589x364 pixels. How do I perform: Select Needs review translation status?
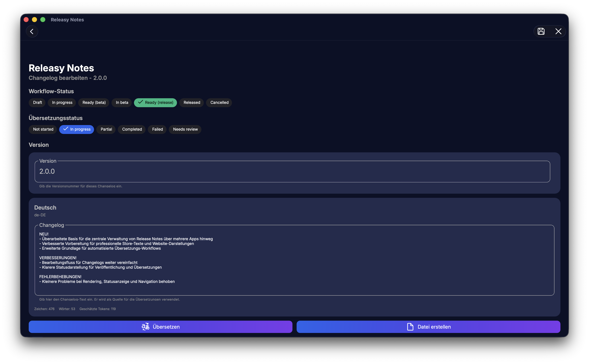[x=185, y=129]
